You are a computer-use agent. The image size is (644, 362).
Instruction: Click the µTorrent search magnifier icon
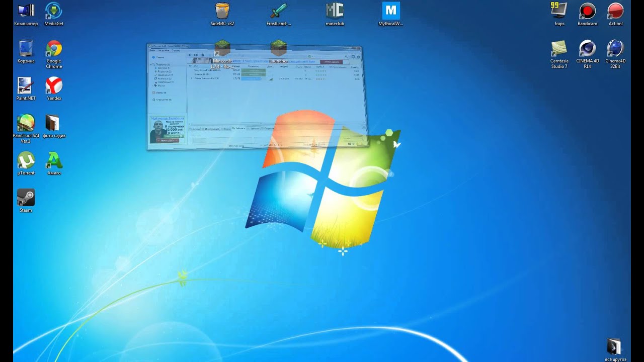pos(346,56)
